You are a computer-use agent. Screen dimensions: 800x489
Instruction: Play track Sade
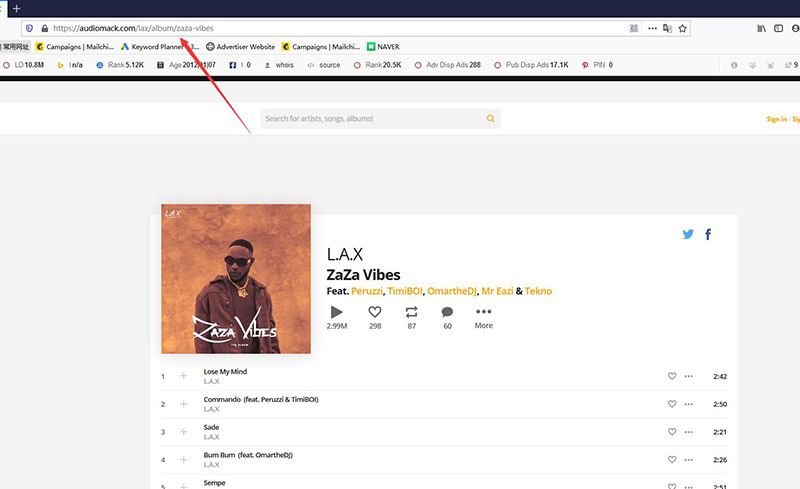click(x=211, y=427)
